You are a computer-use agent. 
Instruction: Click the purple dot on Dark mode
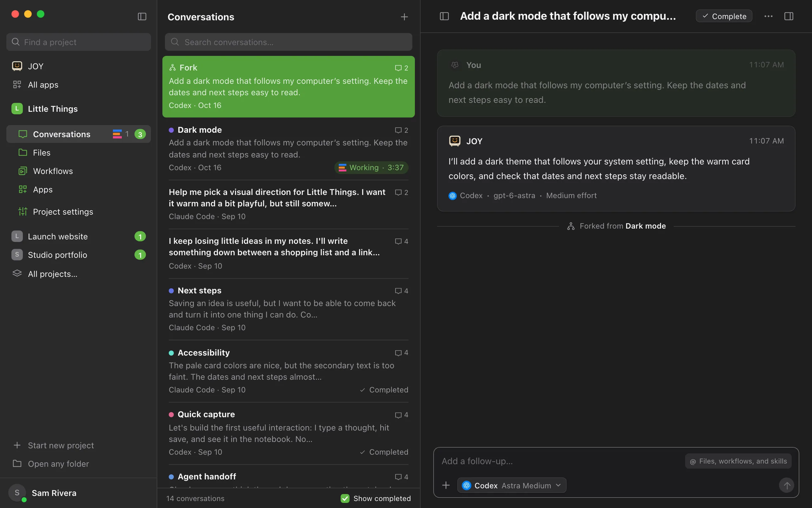pos(171,130)
